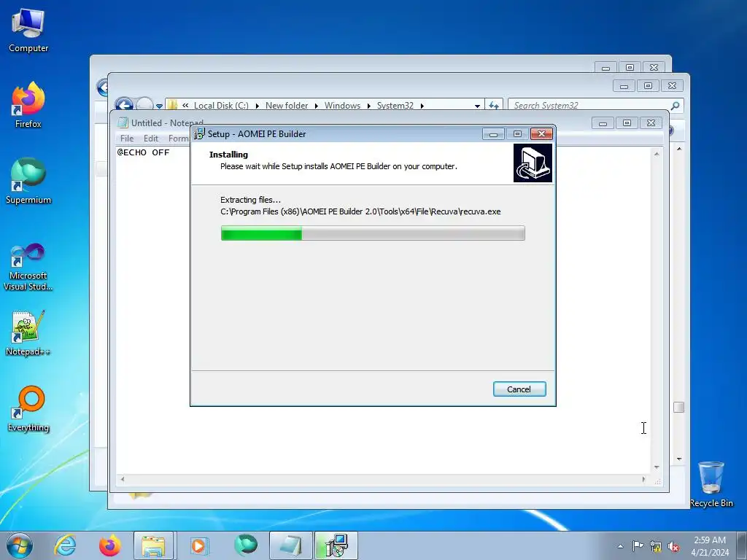Open the File menu in Notepad
The image size is (747, 560).
click(x=127, y=138)
